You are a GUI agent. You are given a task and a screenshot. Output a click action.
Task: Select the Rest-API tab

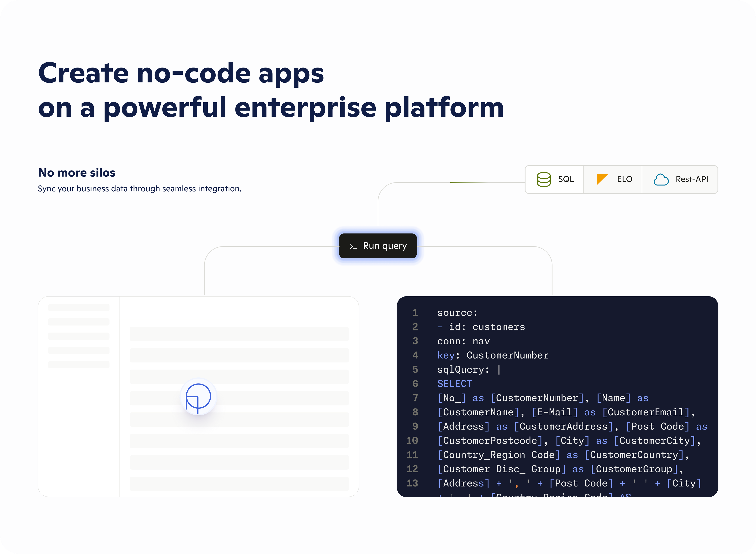680,179
